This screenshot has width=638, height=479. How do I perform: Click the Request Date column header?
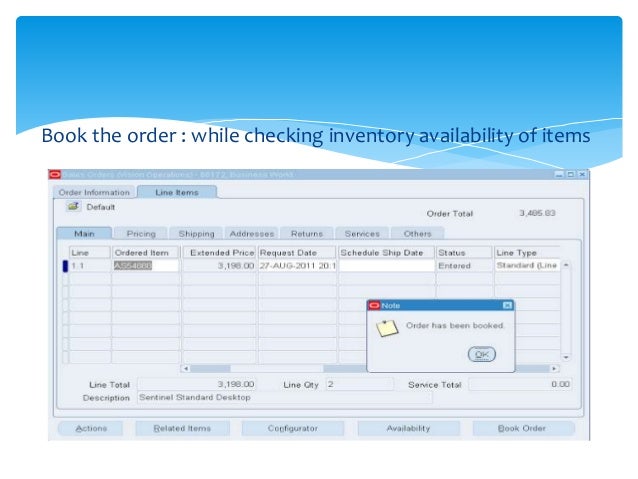(297, 252)
